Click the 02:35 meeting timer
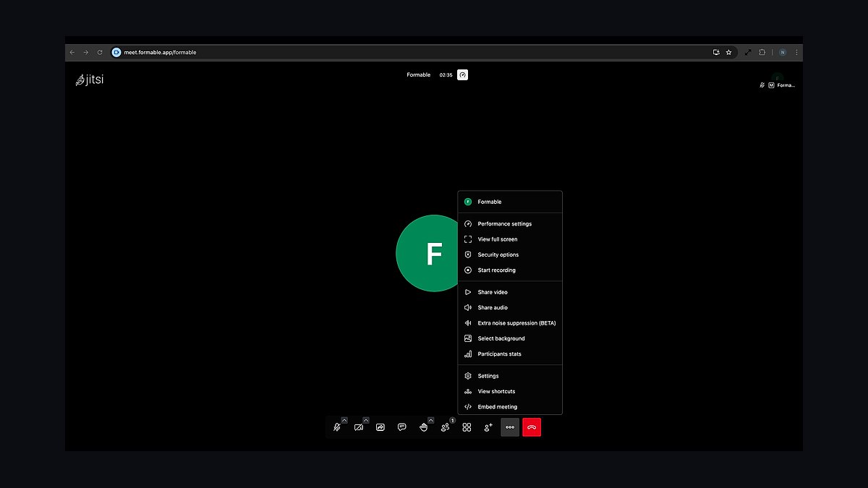The image size is (868, 488). (x=446, y=75)
